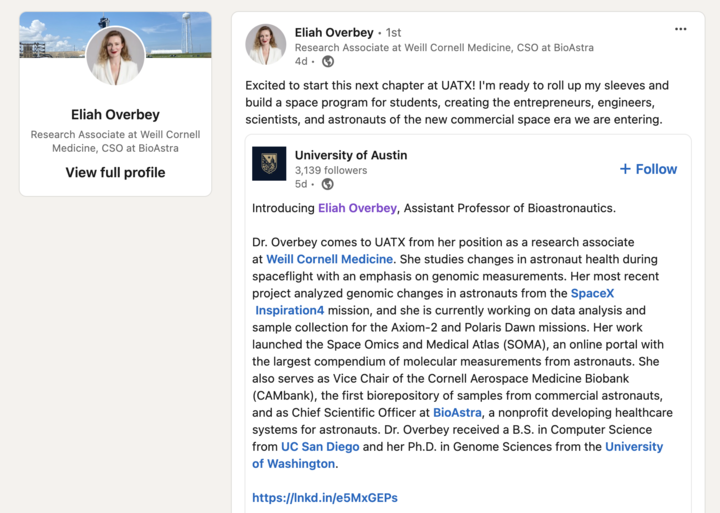Open the lnkd.in/e5MxGEPs URL
The image size is (720, 513).
click(325, 498)
